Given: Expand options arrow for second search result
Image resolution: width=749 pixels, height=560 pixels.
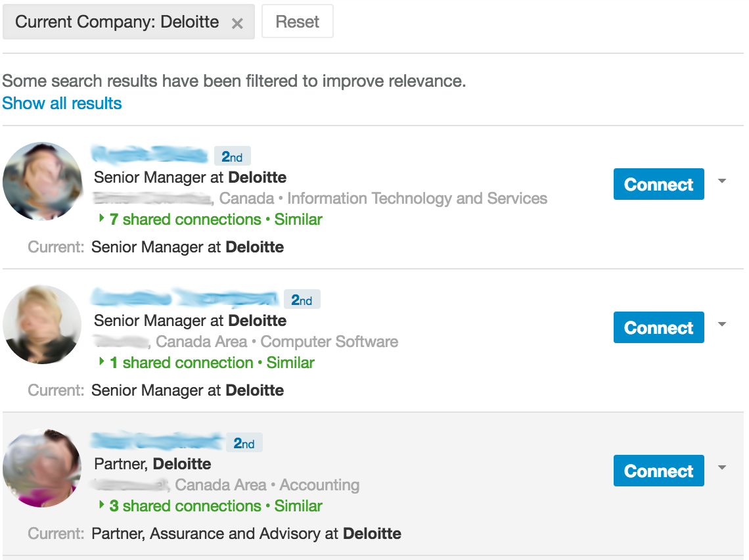Looking at the screenshot, I should (x=722, y=325).
